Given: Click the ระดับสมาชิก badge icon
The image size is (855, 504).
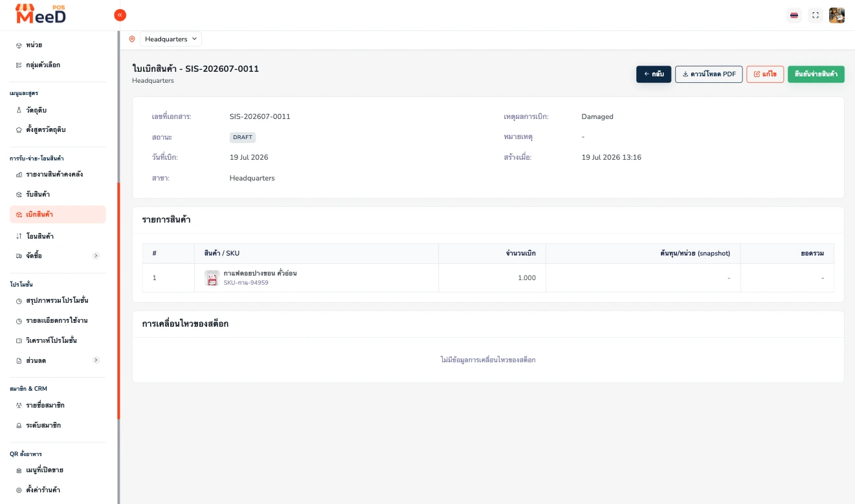Looking at the screenshot, I should (19, 426).
